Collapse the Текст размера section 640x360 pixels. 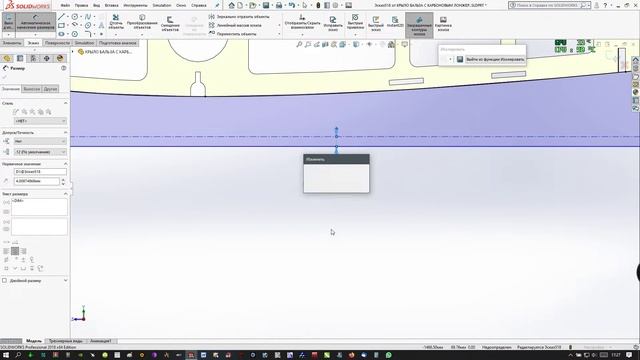[65, 194]
